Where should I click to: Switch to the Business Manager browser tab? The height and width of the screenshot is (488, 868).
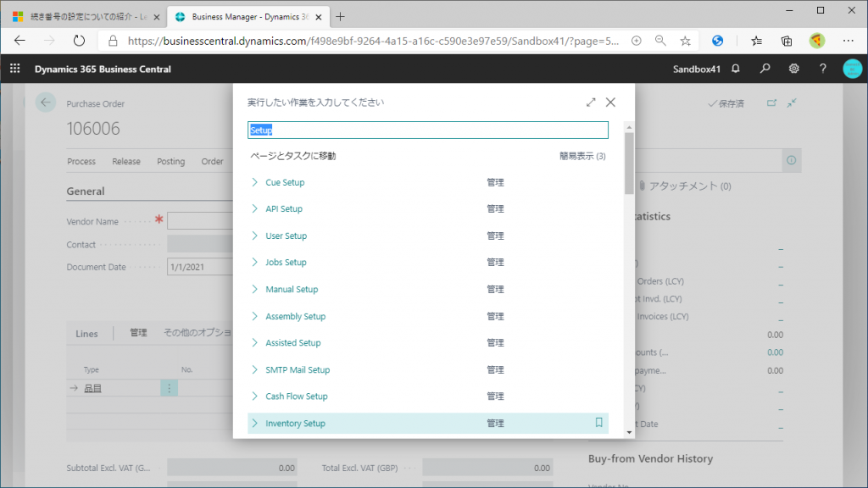pos(249,17)
